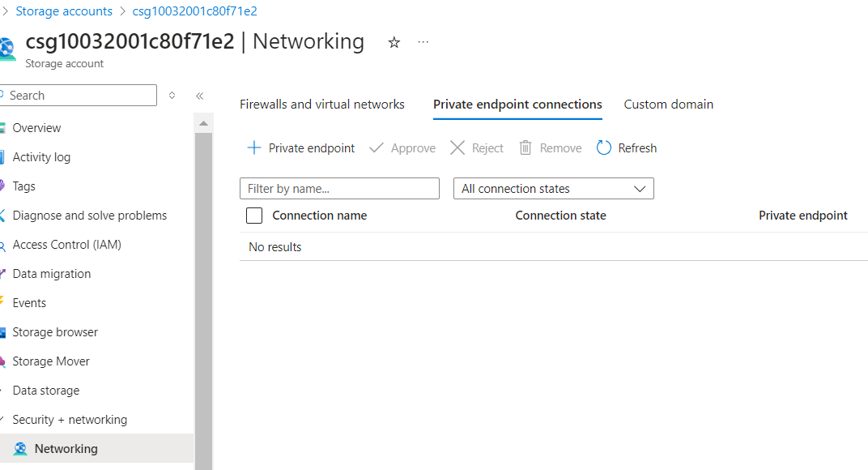The image size is (868, 470).
Task: Open Access Control (IAM) in sidebar
Action: point(66,245)
